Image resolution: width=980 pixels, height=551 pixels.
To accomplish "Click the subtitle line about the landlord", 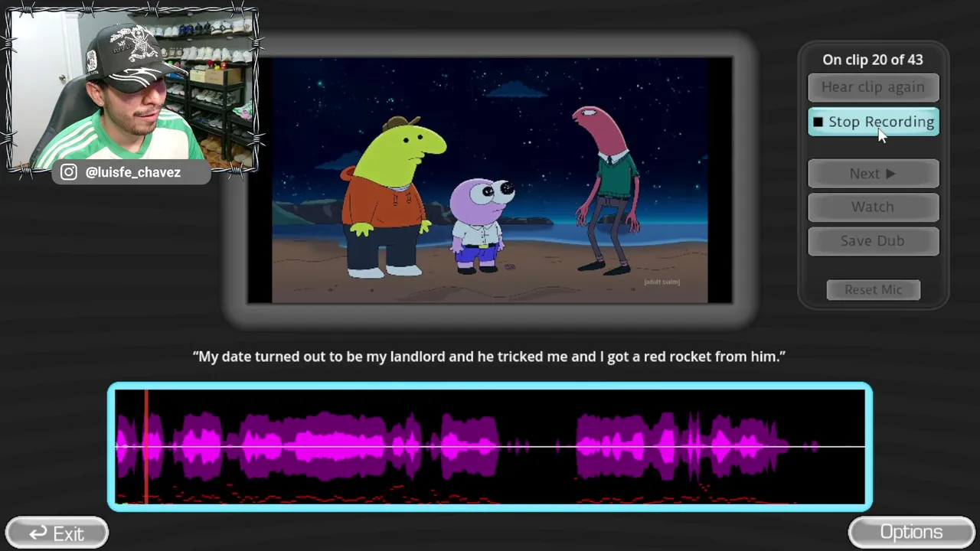I will click(489, 357).
